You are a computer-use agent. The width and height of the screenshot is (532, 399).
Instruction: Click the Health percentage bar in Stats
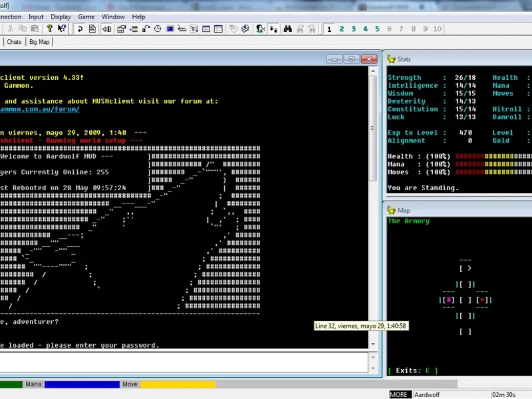click(x=493, y=156)
